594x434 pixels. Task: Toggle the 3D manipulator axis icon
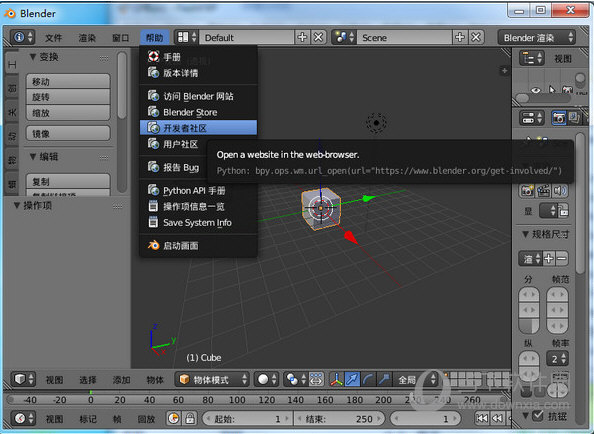(336, 379)
